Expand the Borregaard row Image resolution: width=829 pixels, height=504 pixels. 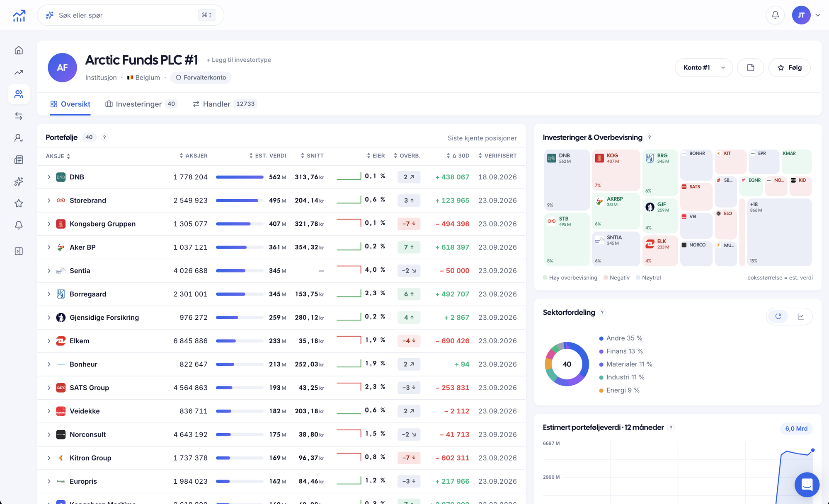(x=49, y=294)
